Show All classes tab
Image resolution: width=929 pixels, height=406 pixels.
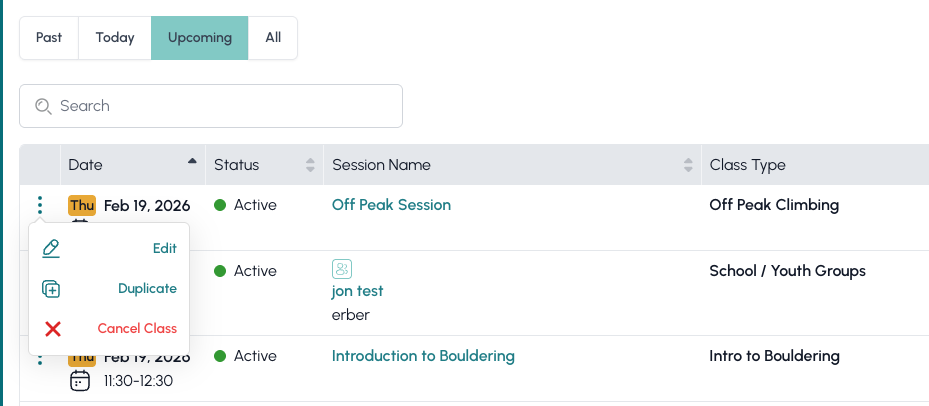point(273,38)
